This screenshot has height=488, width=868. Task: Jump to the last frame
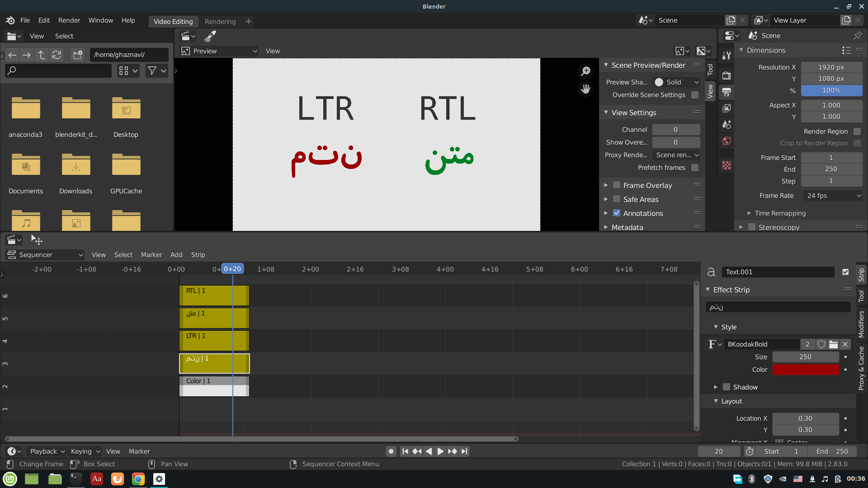coord(464,451)
